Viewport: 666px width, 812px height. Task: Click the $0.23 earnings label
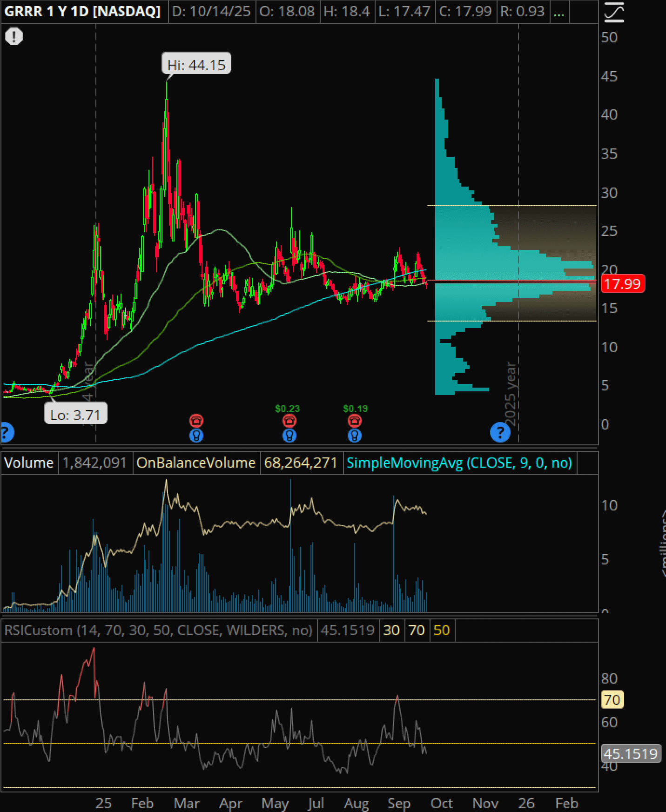tap(288, 409)
